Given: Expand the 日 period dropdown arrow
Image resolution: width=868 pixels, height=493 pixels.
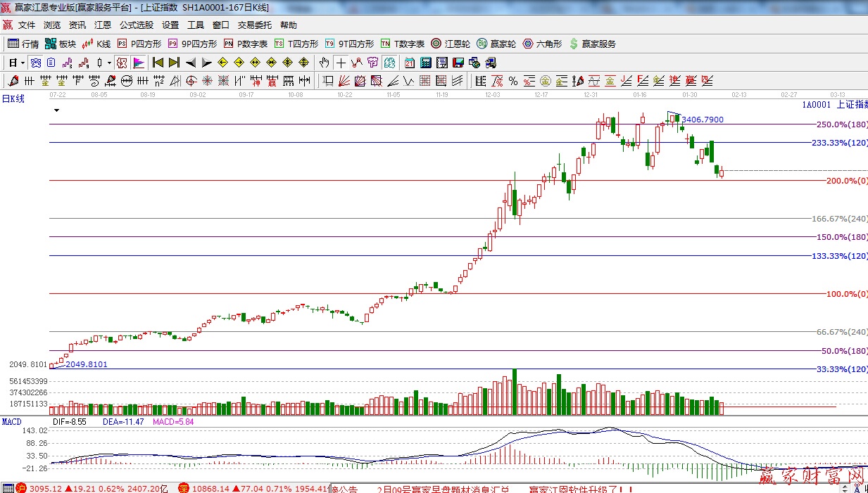Looking at the screenshot, I should tap(23, 63).
